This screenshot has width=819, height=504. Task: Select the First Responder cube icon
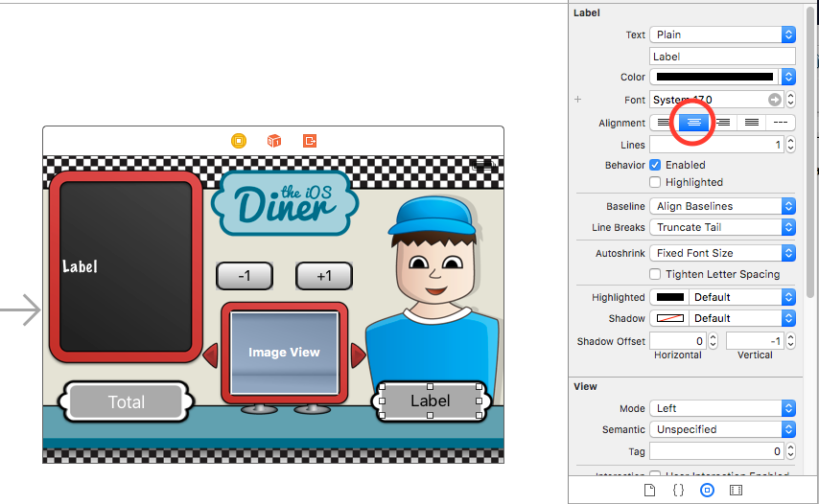(274, 141)
